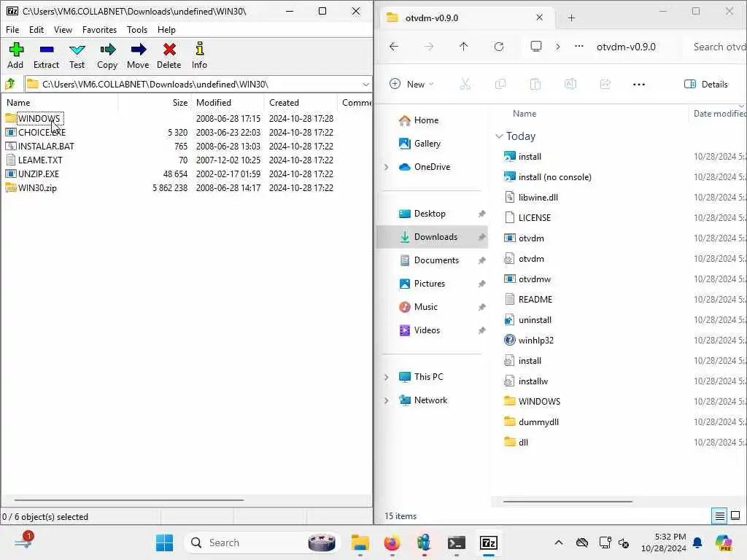Open the Edit menu in 7-Zip
747x560 pixels.
[36, 29]
